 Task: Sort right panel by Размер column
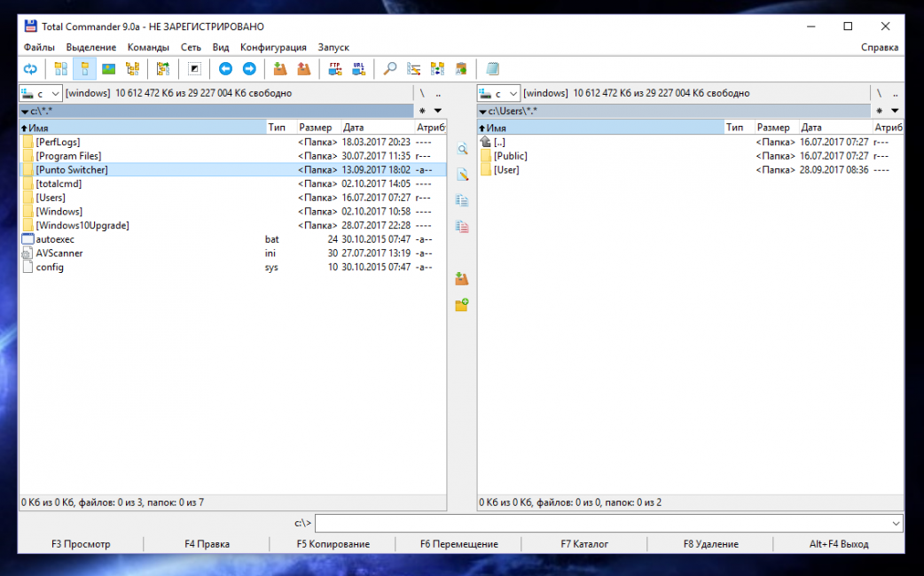point(776,128)
